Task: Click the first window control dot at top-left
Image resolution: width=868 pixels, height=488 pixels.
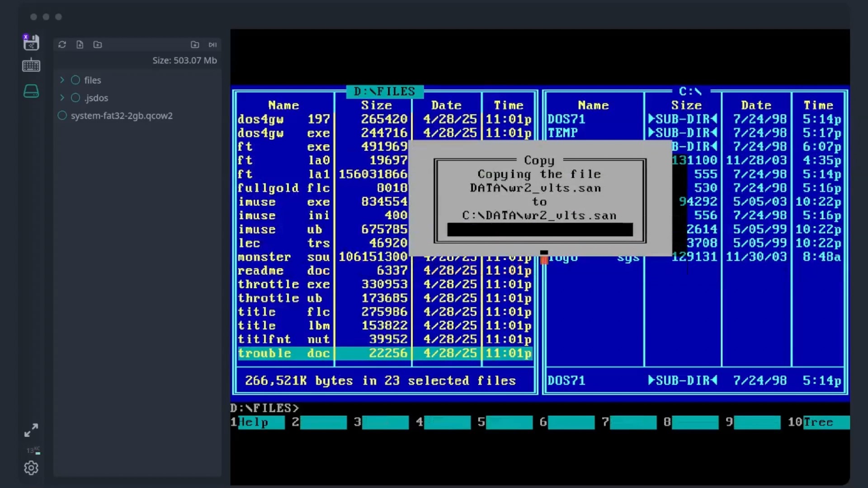Action: (33, 17)
